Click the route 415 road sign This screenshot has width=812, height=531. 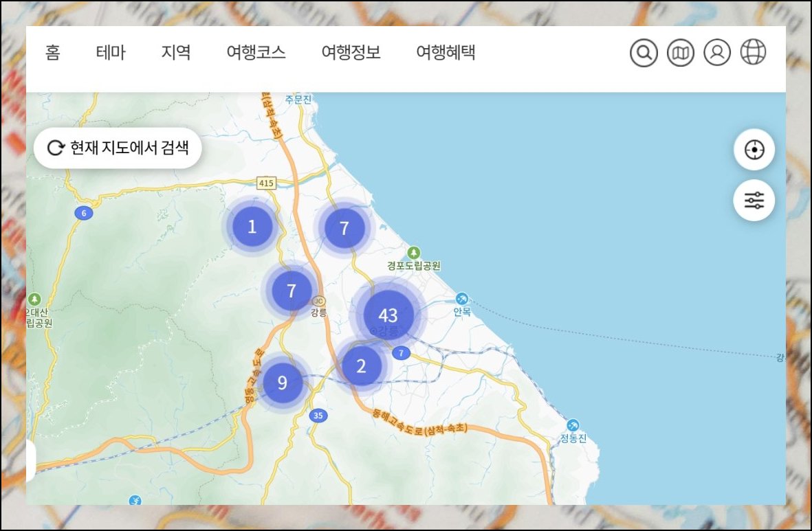[x=266, y=183]
